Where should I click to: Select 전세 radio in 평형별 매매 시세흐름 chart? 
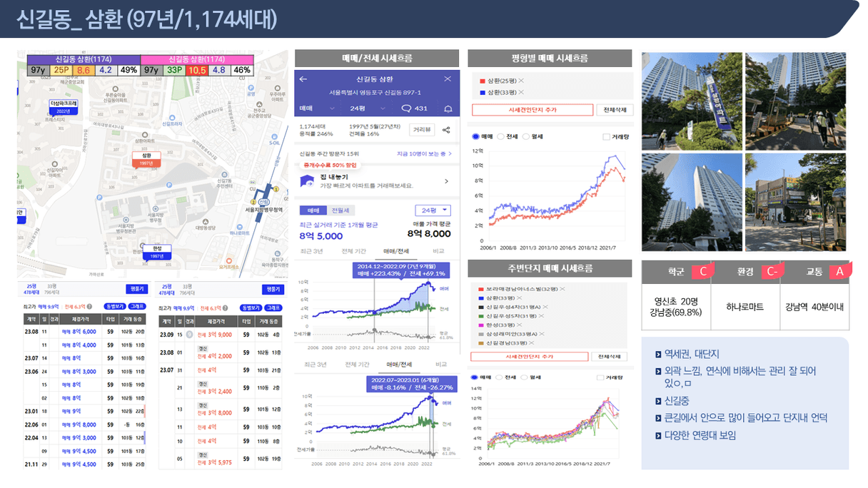click(x=500, y=136)
